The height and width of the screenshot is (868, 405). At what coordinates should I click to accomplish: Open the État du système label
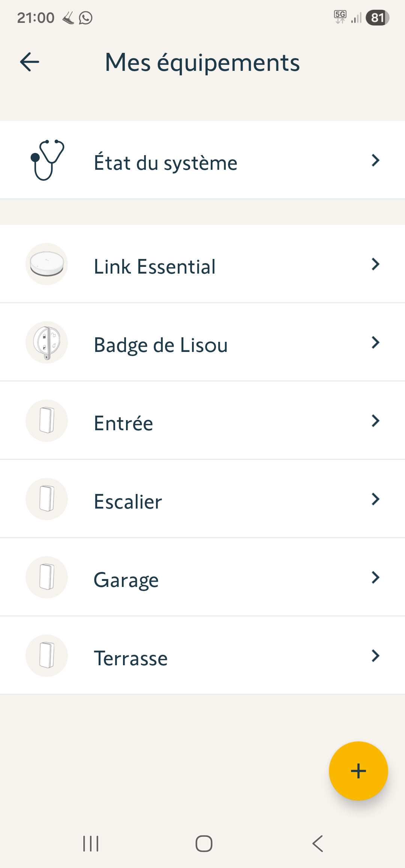click(165, 163)
